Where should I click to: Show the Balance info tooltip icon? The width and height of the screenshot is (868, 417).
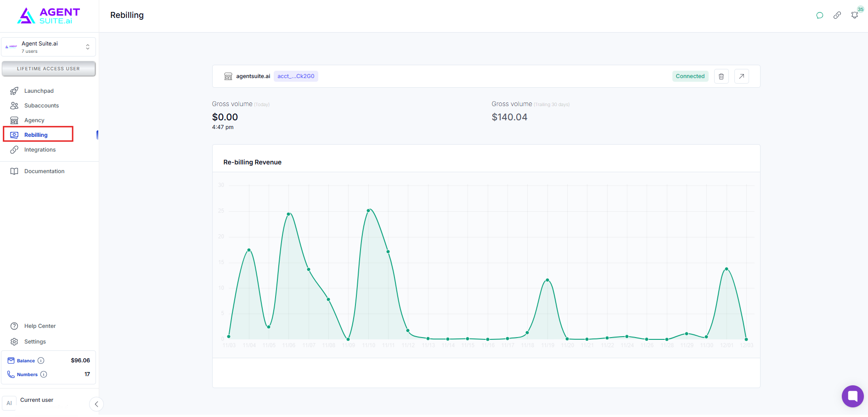[x=41, y=361]
